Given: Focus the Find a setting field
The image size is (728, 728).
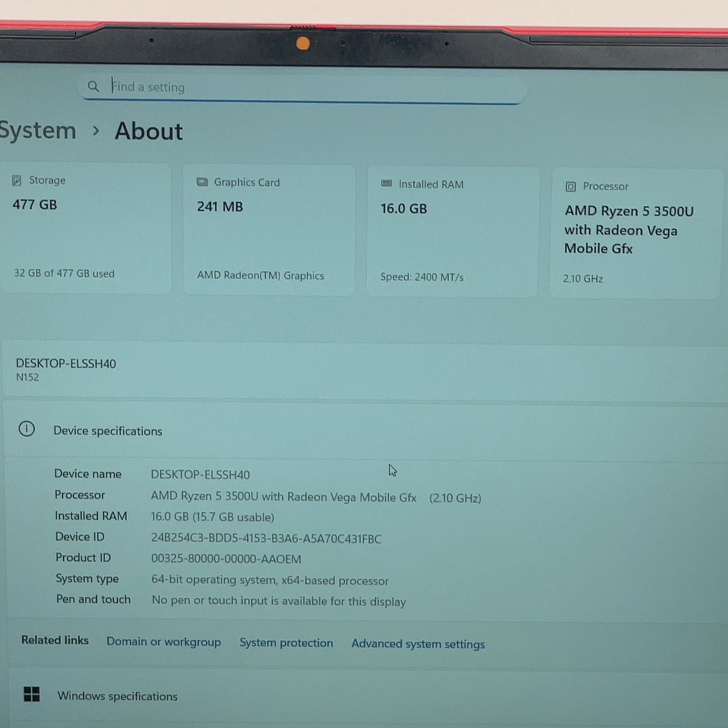Looking at the screenshot, I should pyautogui.click(x=302, y=89).
